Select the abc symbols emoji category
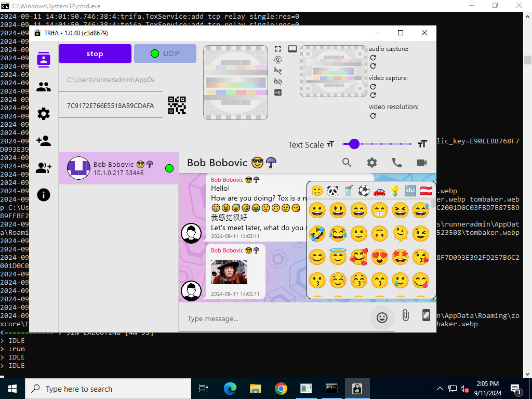Image resolution: width=532 pixels, height=399 pixels. (x=410, y=191)
